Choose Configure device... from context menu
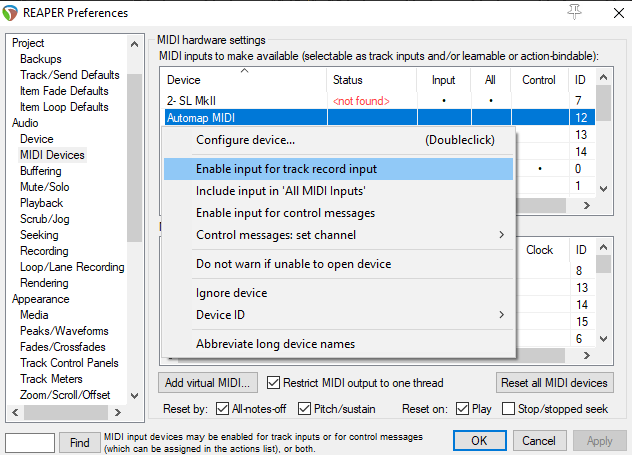Image resolution: width=632 pixels, height=455 pixels. tap(339, 140)
